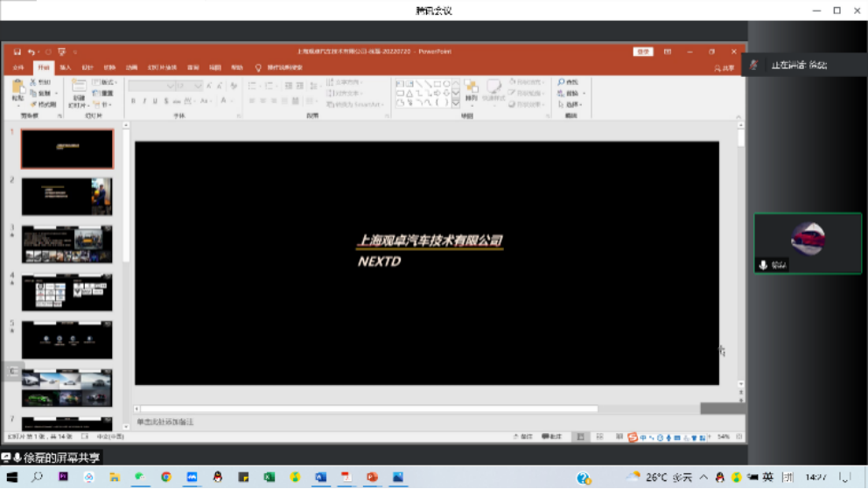868x489 pixels.
Task: Click the Undo arrow in quick access
Action: pos(31,52)
